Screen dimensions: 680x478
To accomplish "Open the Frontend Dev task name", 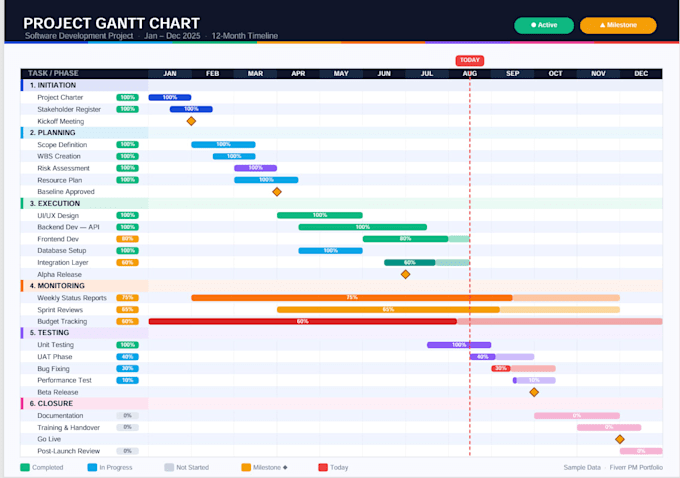I will (58, 239).
